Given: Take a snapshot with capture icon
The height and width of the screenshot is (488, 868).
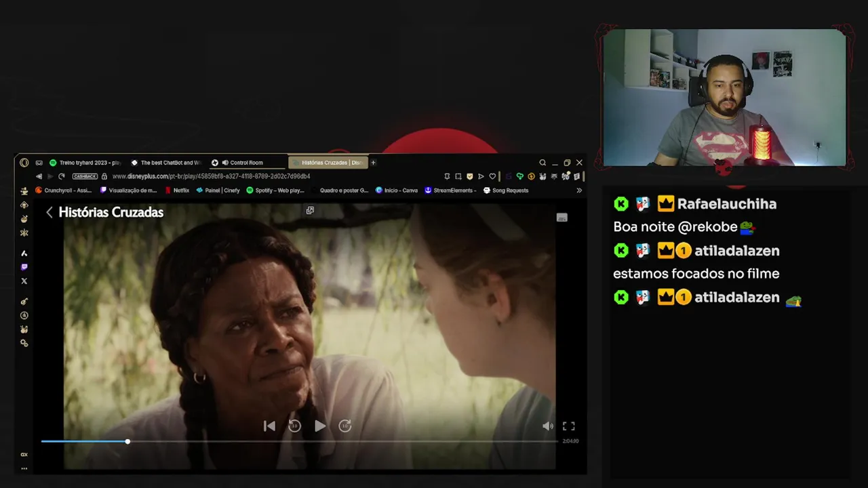Looking at the screenshot, I should click(x=458, y=176).
